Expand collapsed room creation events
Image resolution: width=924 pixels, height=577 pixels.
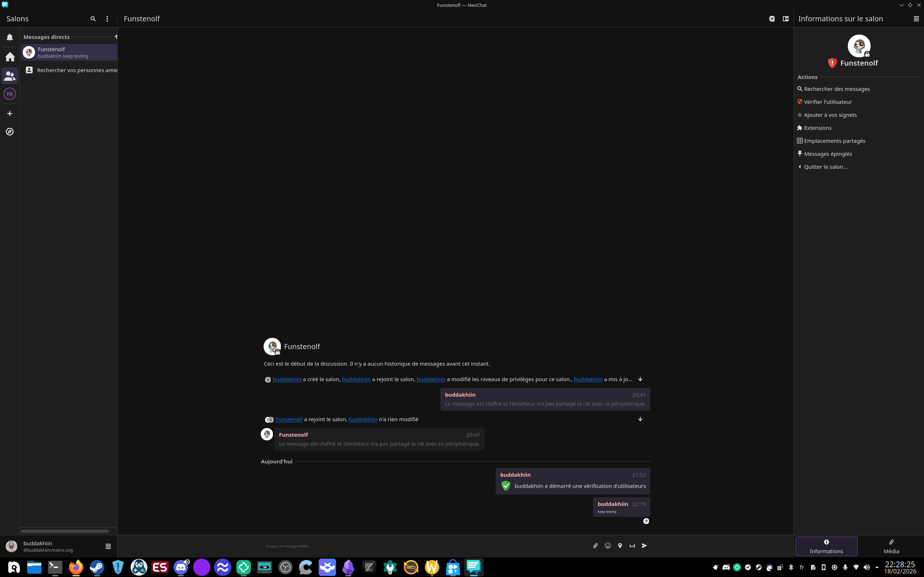[640, 379]
